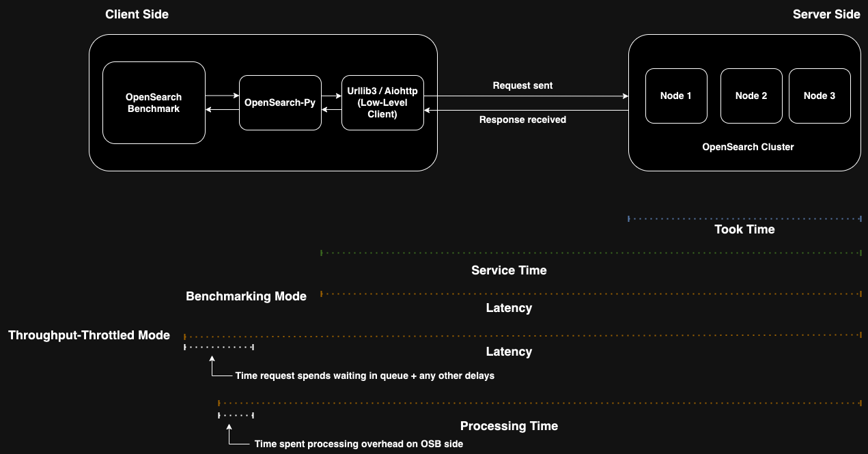Select the Request sent arrow label
The height and width of the screenshot is (454, 868).
pyautogui.click(x=522, y=85)
